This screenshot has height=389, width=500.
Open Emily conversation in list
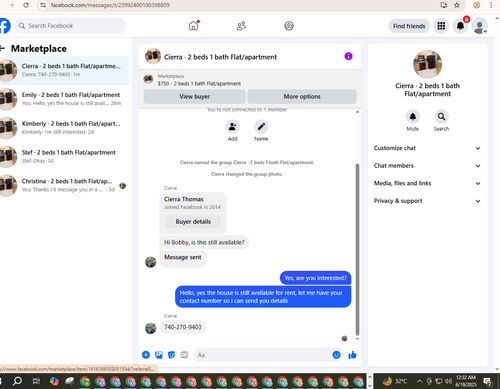pyautogui.click(x=64, y=99)
